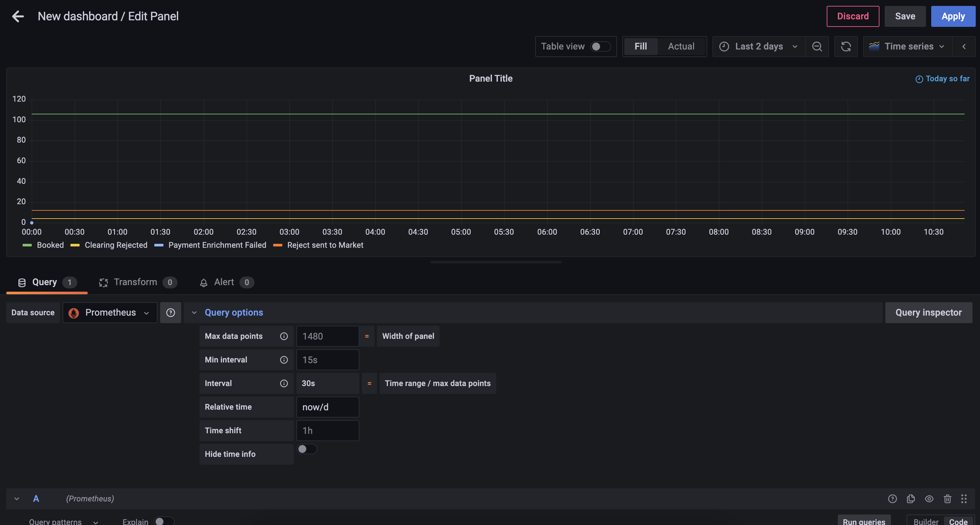980x525 pixels.
Task: Duplicate query A with the copy icon
Action: pos(911,499)
